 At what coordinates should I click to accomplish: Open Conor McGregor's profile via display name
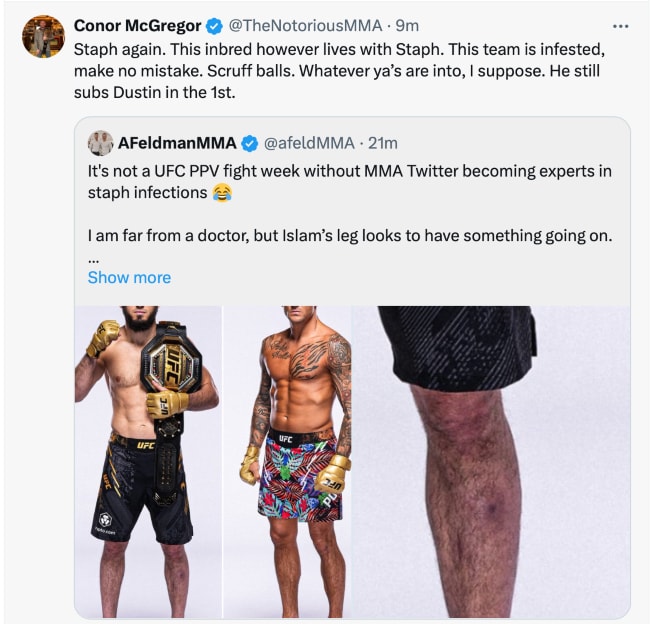[x=137, y=26]
